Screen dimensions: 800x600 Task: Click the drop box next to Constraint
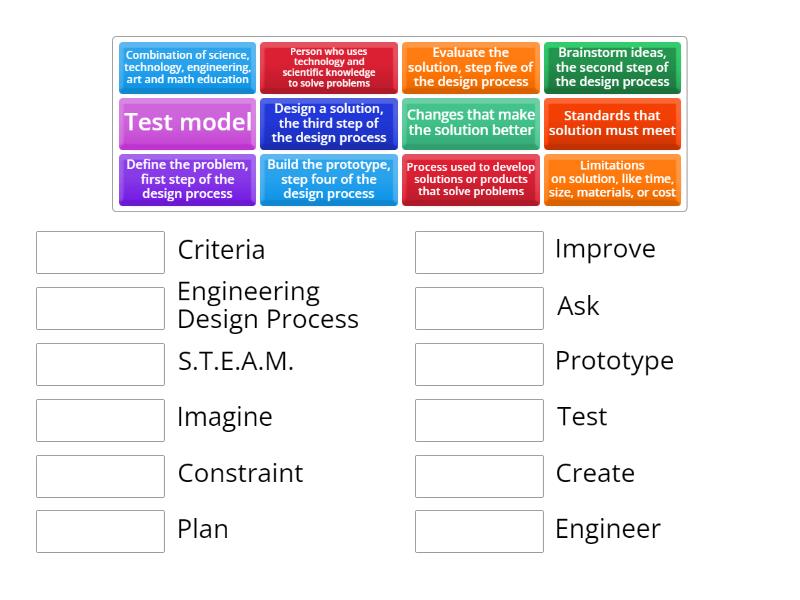pyautogui.click(x=100, y=476)
